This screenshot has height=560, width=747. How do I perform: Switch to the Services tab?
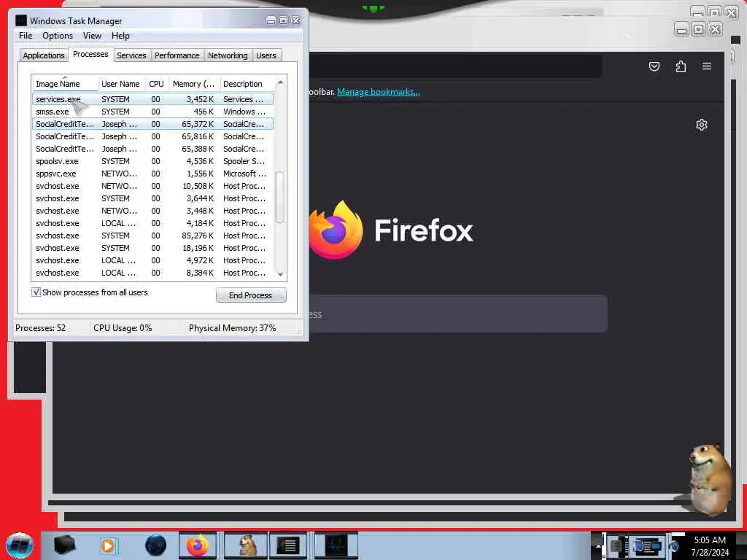pyautogui.click(x=131, y=55)
